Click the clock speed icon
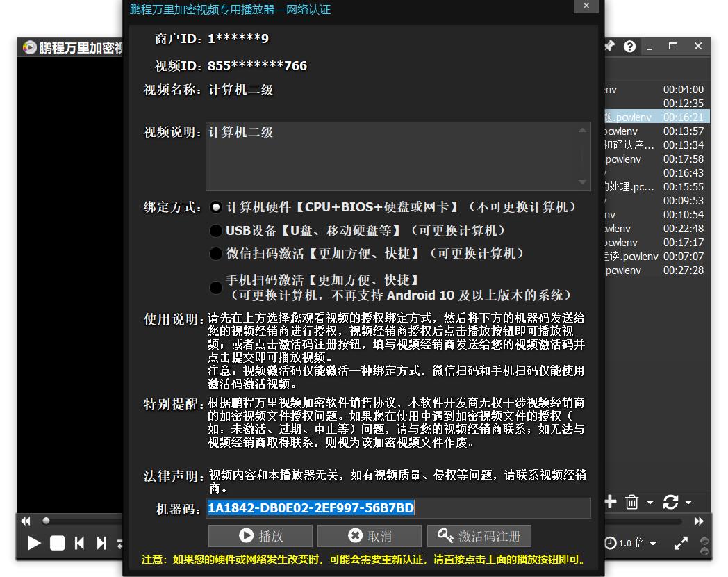Screen dimensions: 728x577 (x=610, y=543)
